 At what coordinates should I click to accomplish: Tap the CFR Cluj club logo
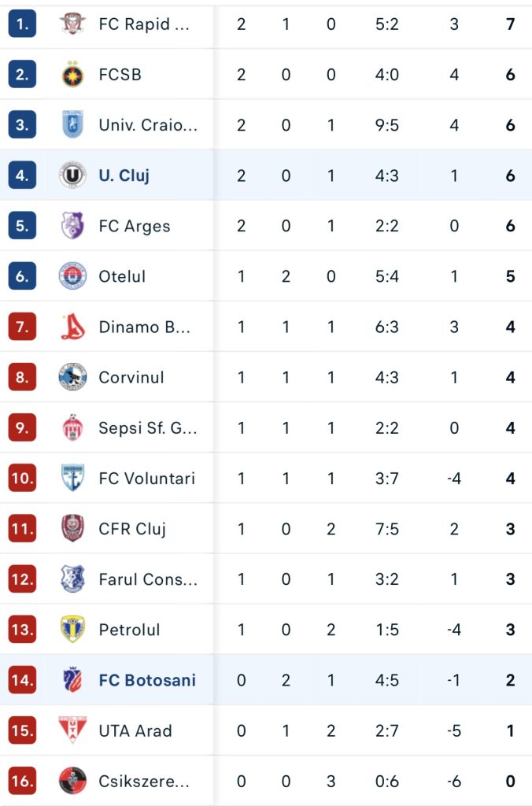(x=72, y=528)
